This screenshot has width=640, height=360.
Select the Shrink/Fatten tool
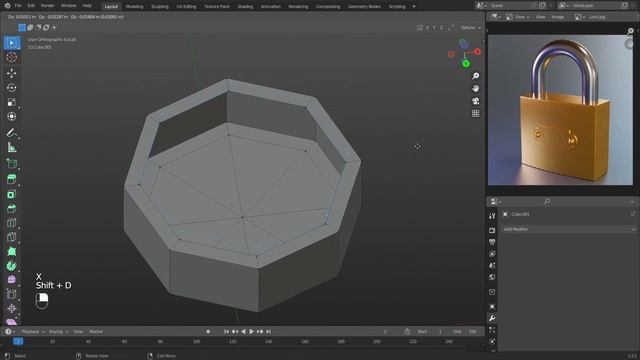12,308
